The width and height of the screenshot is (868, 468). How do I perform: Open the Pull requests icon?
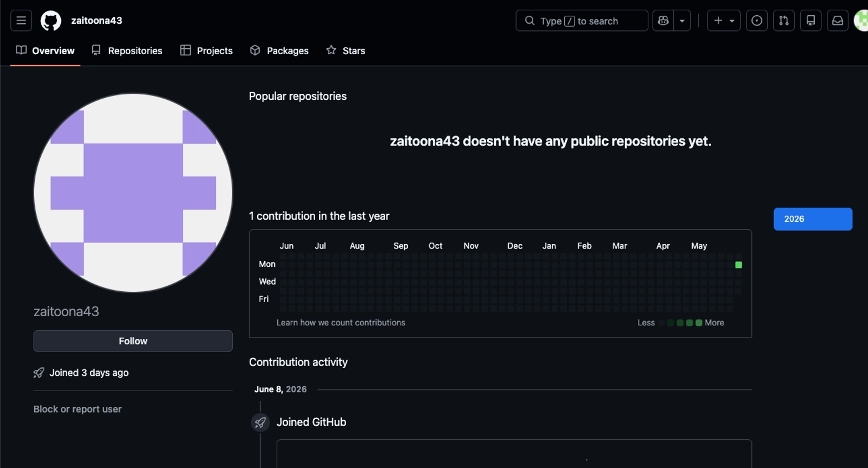(784, 21)
